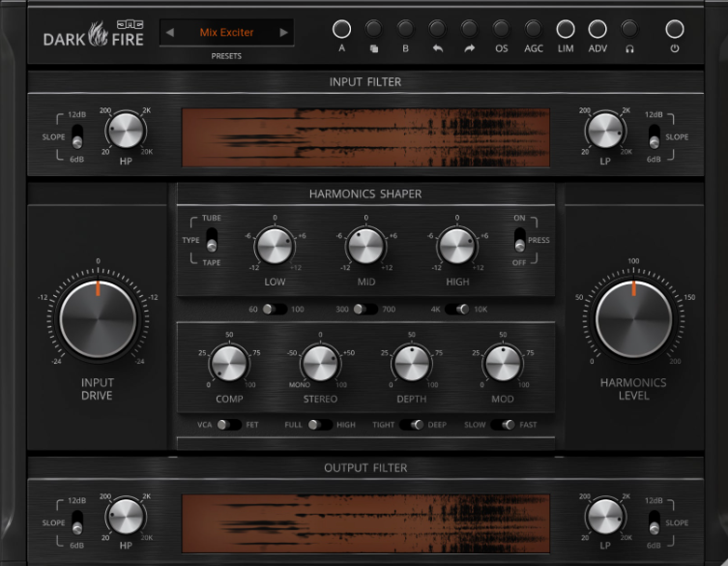The image size is (728, 566).
Task: Toggle the power bypass button
Action: click(675, 29)
